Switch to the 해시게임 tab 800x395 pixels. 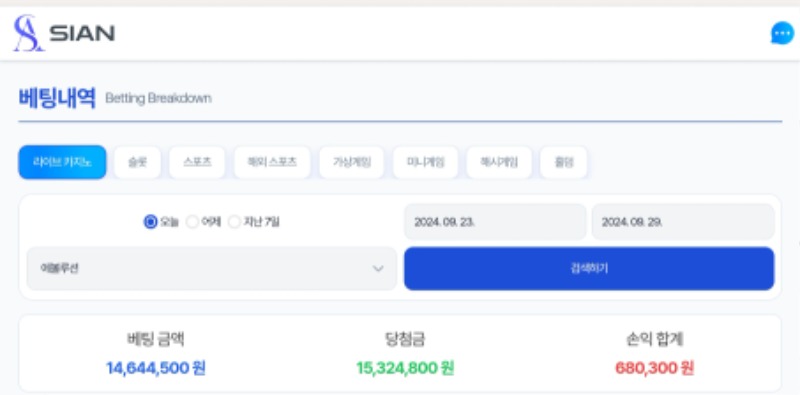(499, 162)
